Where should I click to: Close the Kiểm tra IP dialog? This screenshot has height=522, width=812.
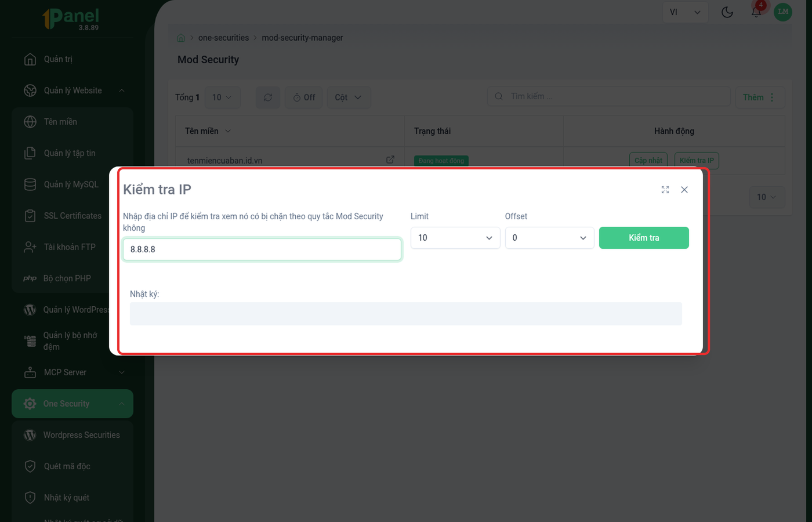(684, 190)
